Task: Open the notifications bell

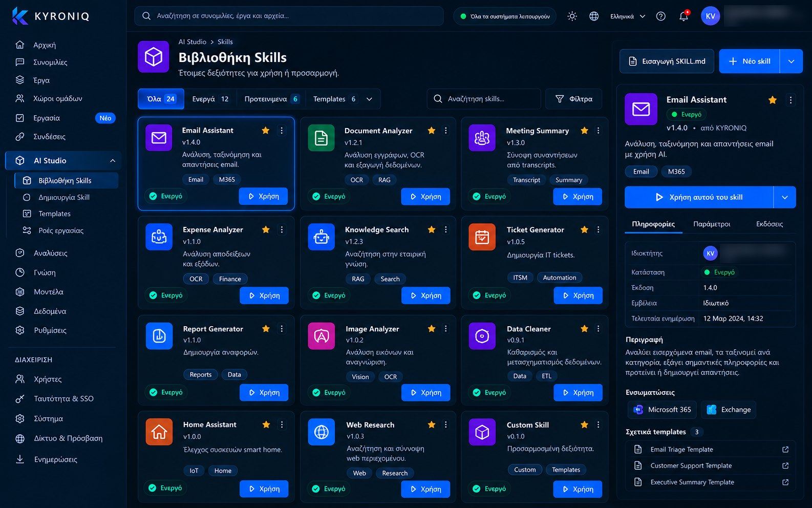Action: tap(683, 16)
